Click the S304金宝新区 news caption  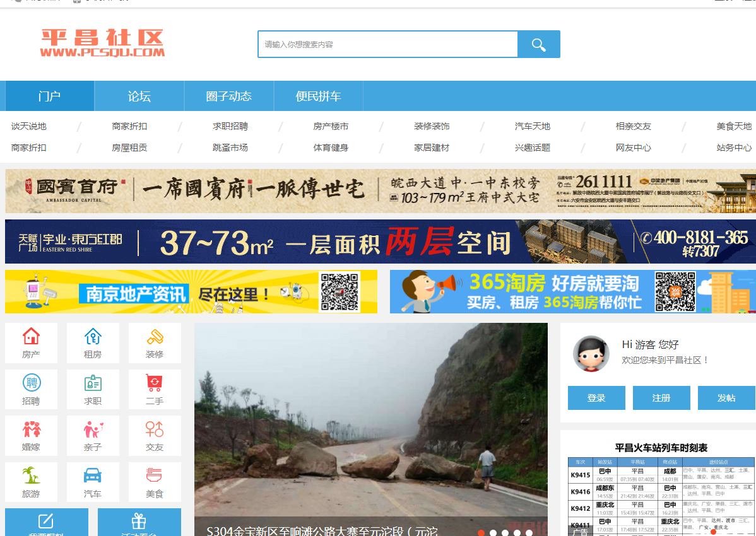[322, 531]
